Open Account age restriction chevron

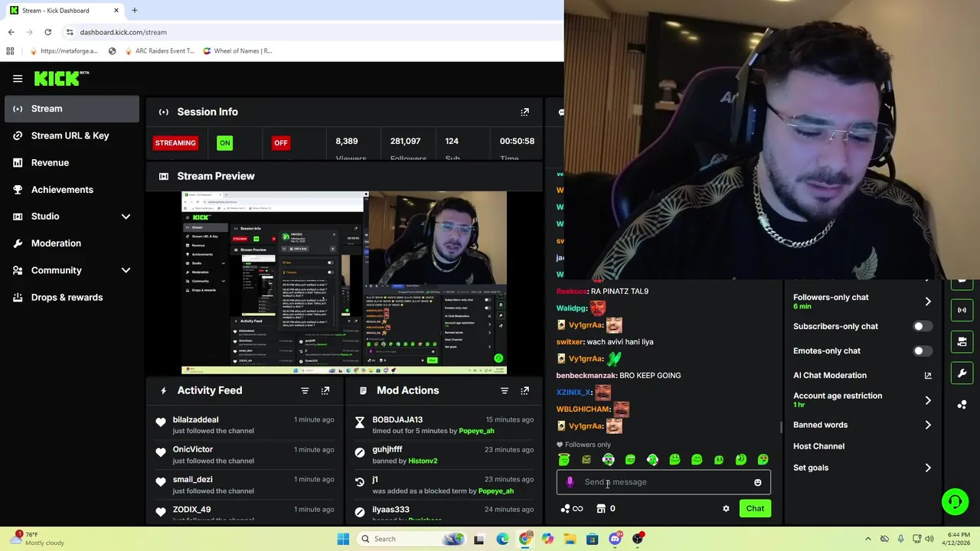coord(928,400)
